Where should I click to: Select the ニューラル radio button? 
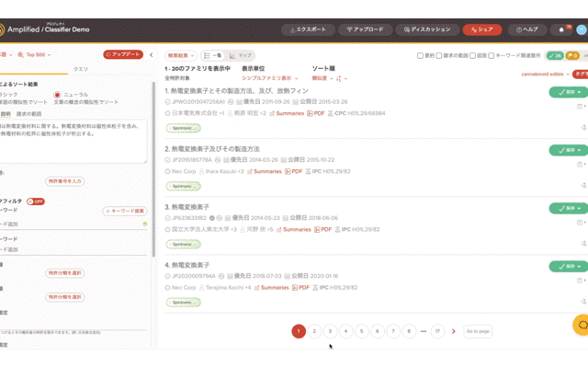[57, 94]
